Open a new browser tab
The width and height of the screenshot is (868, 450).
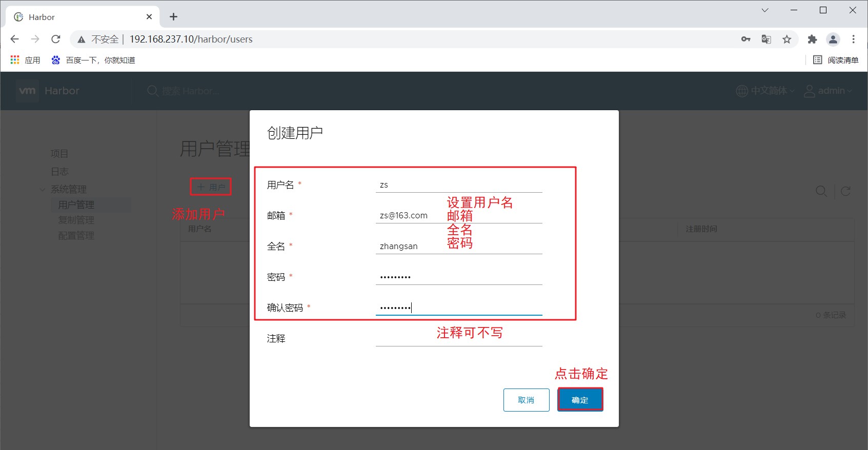click(174, 17)
